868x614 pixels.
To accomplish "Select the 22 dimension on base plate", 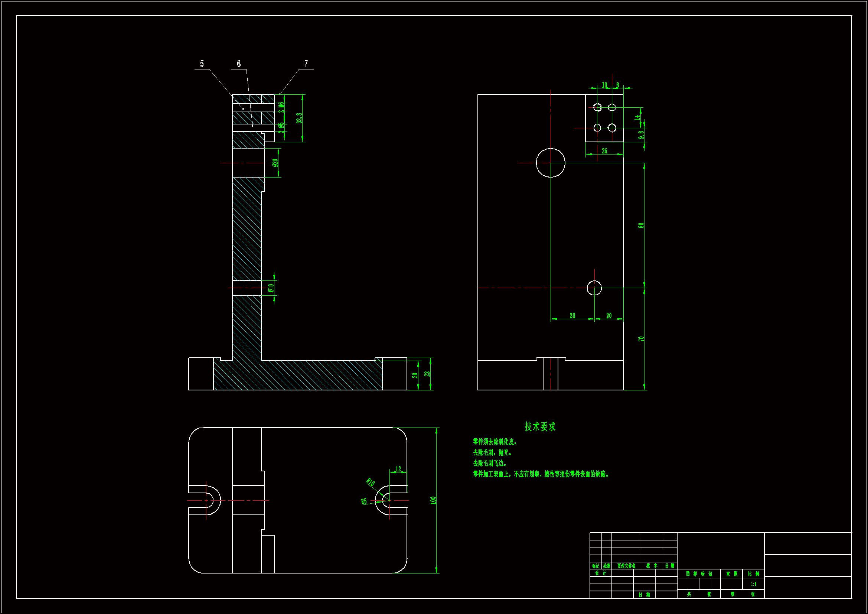I will point(427,374).
